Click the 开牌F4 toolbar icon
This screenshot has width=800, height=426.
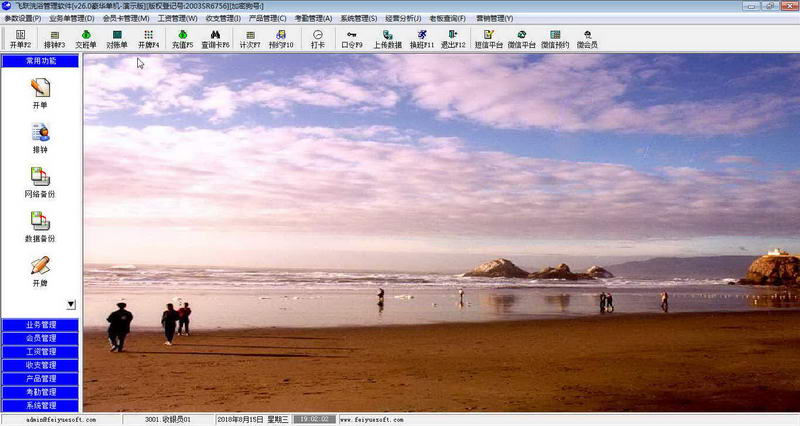(148, 39)
